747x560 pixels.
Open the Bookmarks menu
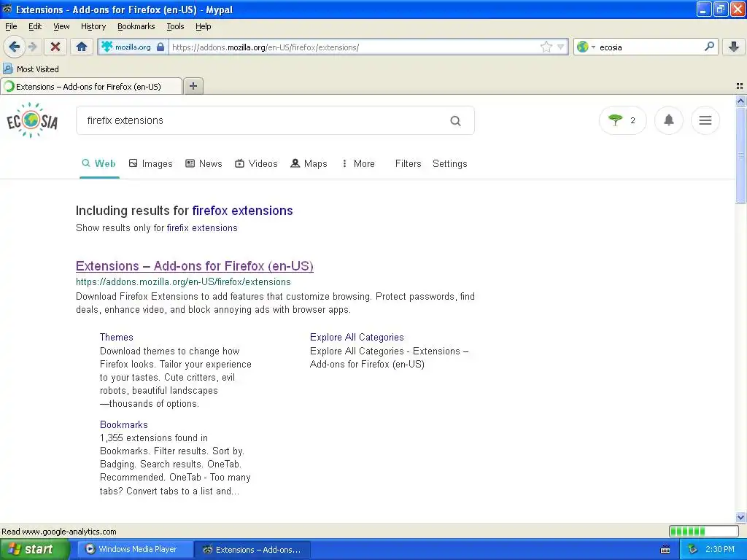coord(136,26)
